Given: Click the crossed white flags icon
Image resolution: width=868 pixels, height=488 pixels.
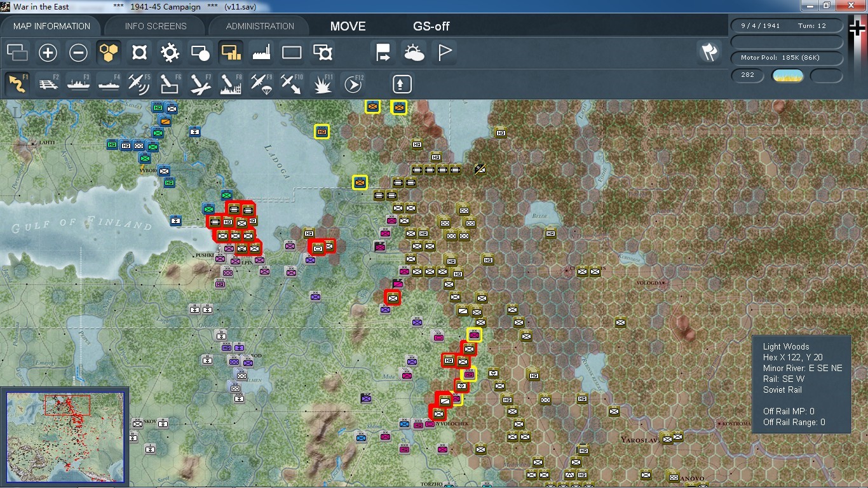Looking at the screenshot, I should pyautogui.click(x=709, y=53).
